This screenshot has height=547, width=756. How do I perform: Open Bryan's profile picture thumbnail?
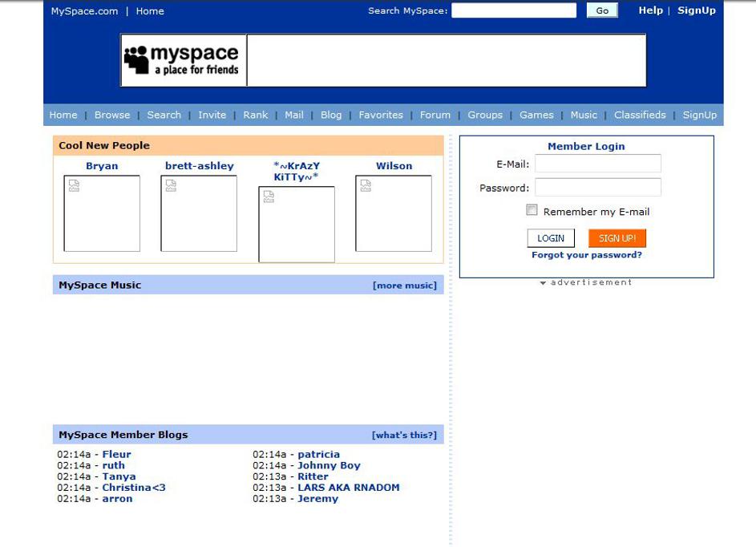pyautogui.click(x=102, y=213)
